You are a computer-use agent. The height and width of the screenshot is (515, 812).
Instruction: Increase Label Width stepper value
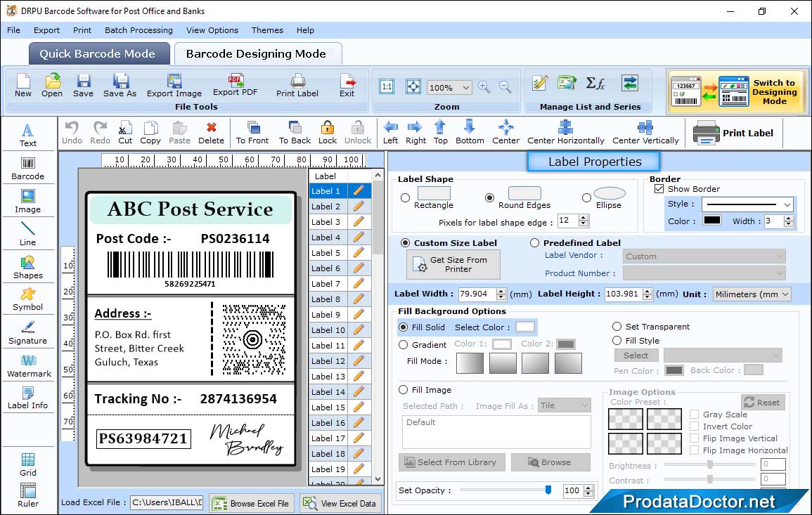pyautogui.click(x=501, y=291)
